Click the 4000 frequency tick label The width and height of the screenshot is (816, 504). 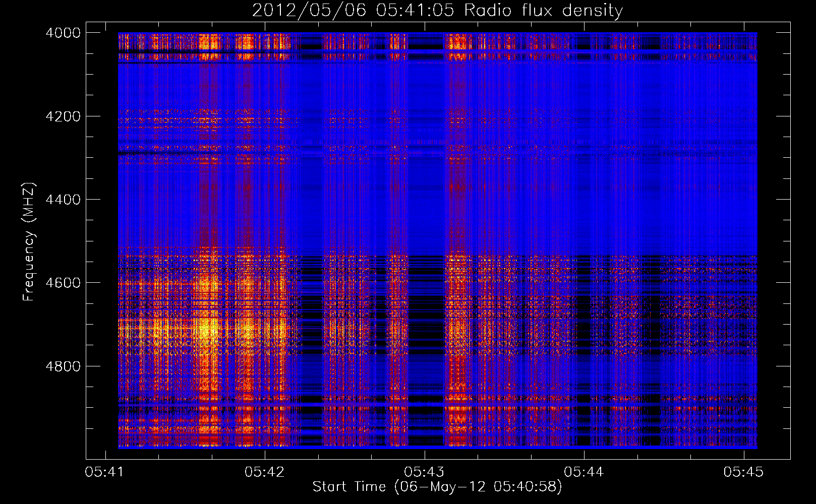tap(63, 33)
